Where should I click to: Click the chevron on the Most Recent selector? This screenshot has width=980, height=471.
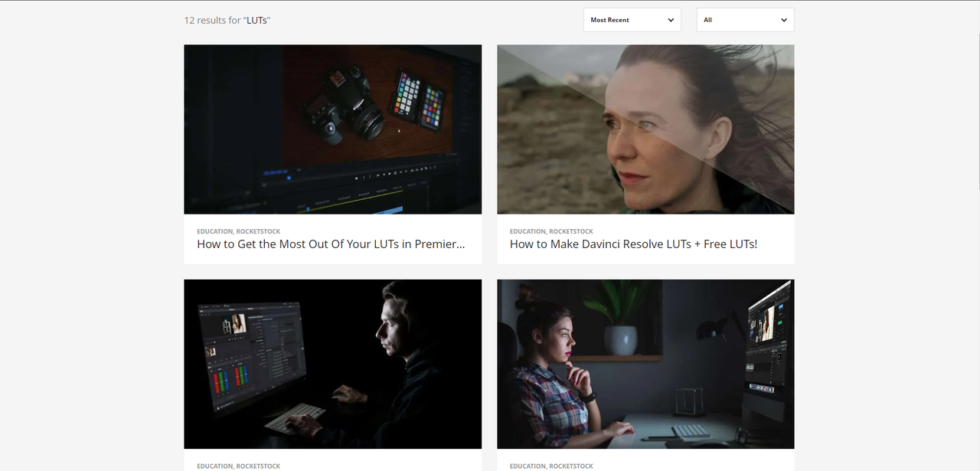[671, 19]
